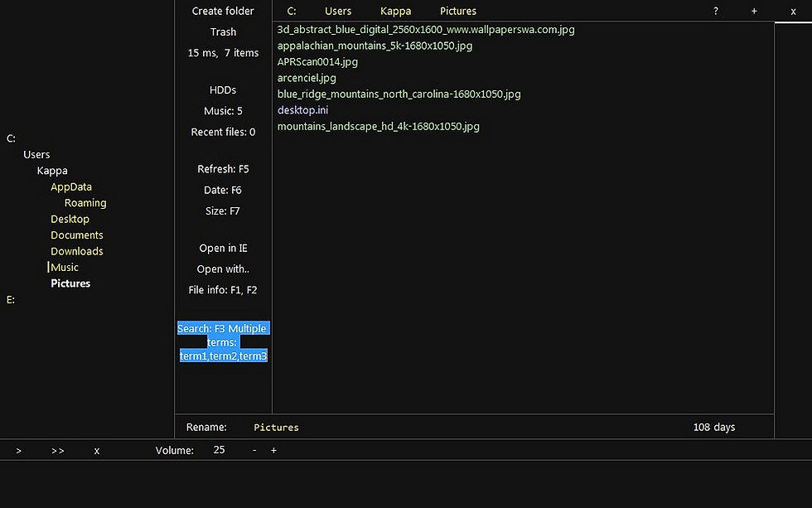Decrease volume with the - button

click(x=254, y=450)
